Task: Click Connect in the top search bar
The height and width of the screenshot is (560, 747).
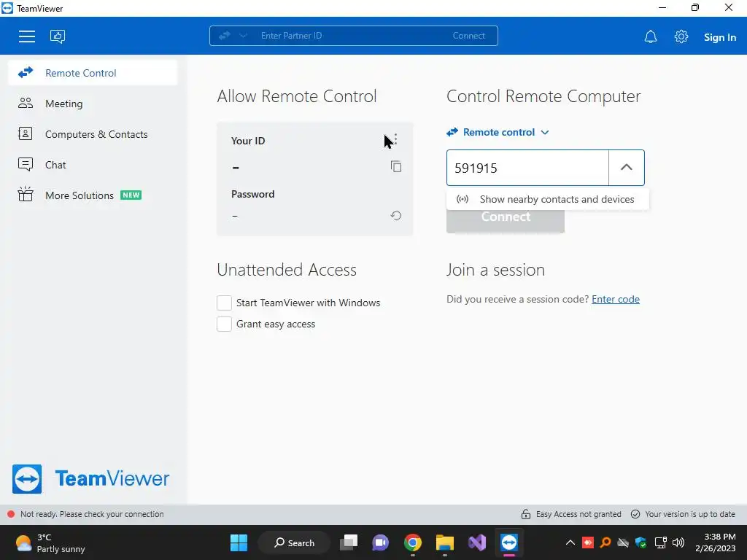Action: coord(469,36)
